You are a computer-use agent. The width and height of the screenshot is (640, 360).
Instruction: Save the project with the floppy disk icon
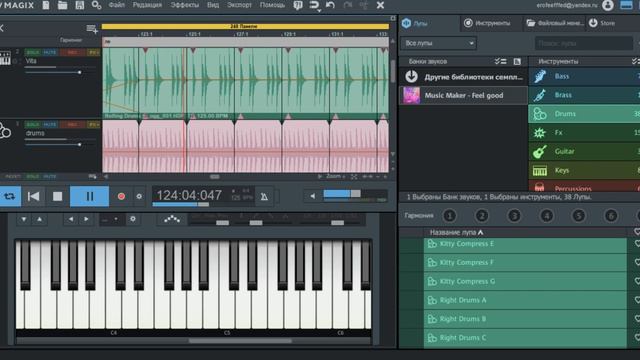pos(80,5)
